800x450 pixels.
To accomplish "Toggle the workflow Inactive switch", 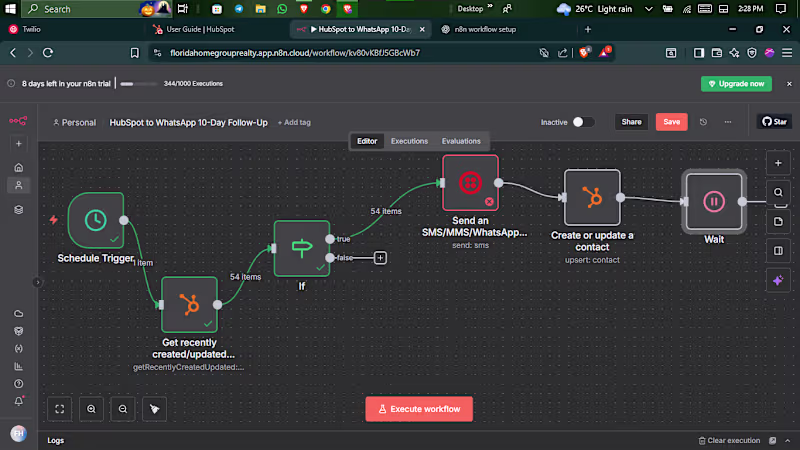I will 583,122.
